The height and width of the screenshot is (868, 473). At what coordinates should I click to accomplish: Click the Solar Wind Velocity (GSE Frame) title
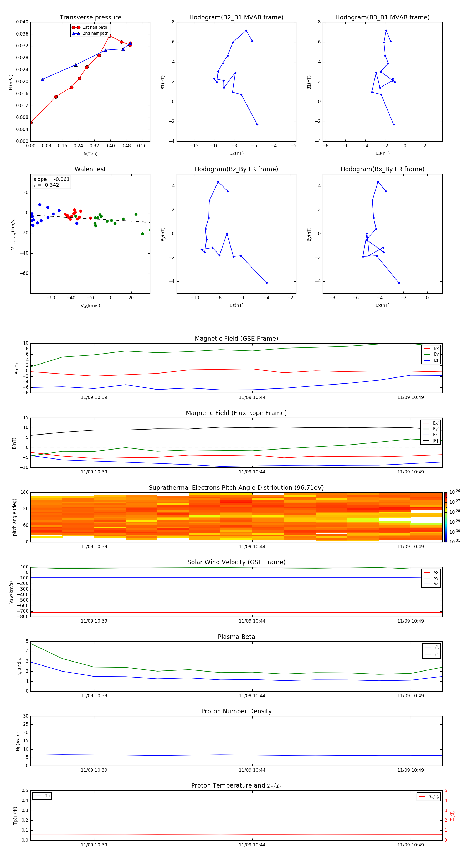tap(236, 562)
